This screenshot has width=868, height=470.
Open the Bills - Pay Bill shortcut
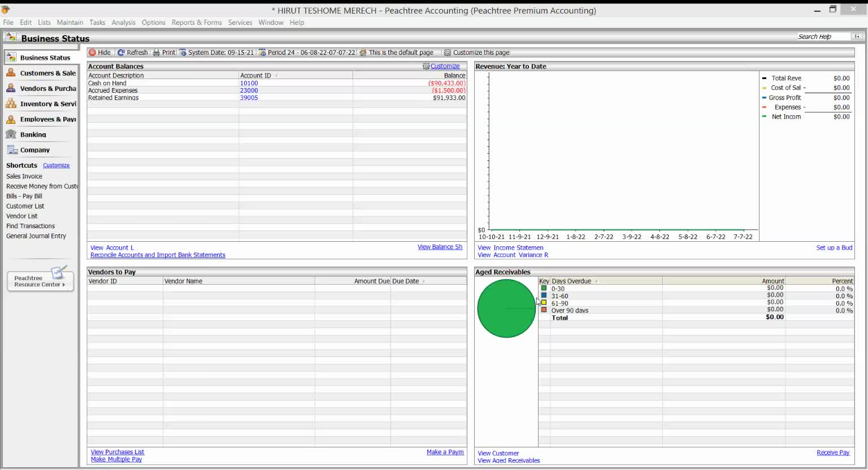pyautogui.click(x=24, y=196)
